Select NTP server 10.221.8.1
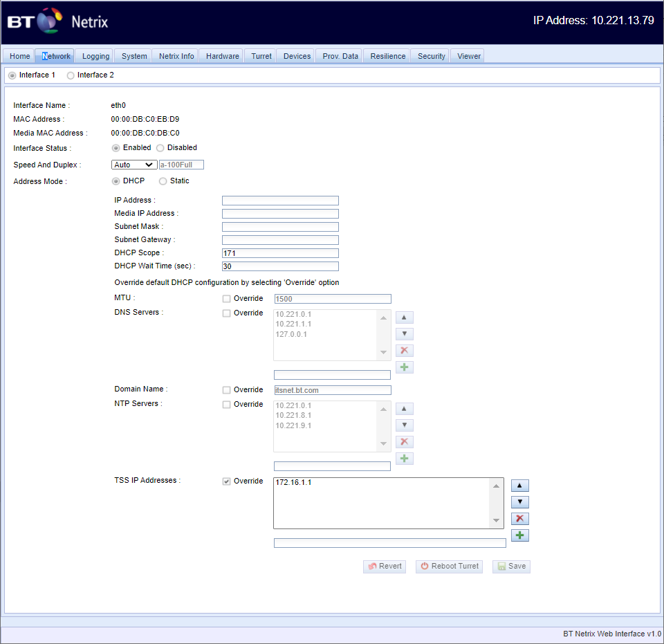 tap(293, 415)
